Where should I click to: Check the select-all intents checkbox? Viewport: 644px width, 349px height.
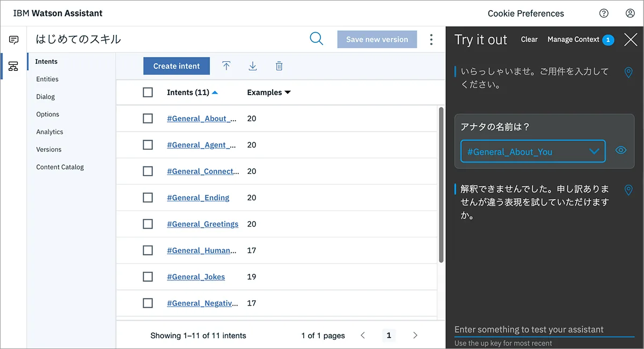[x=148, y=92]
